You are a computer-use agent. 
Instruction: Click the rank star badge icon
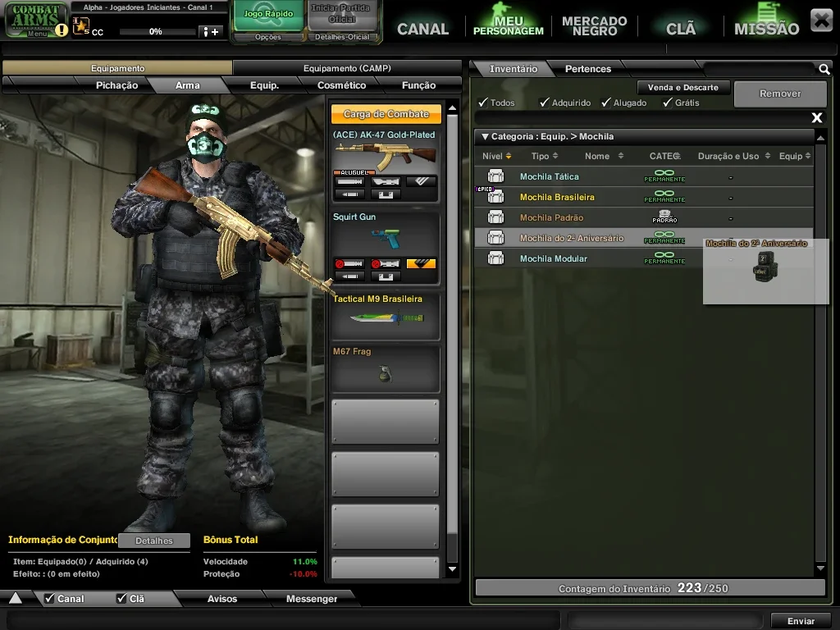81,25
